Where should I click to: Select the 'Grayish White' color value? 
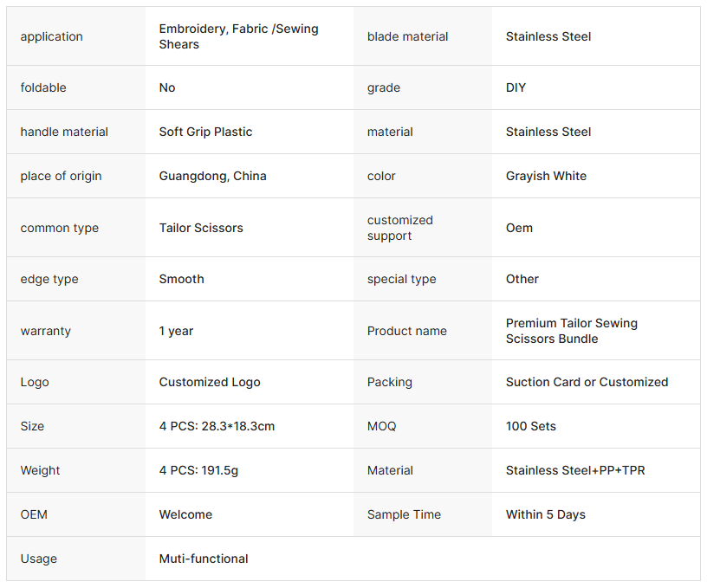[546, 176]
